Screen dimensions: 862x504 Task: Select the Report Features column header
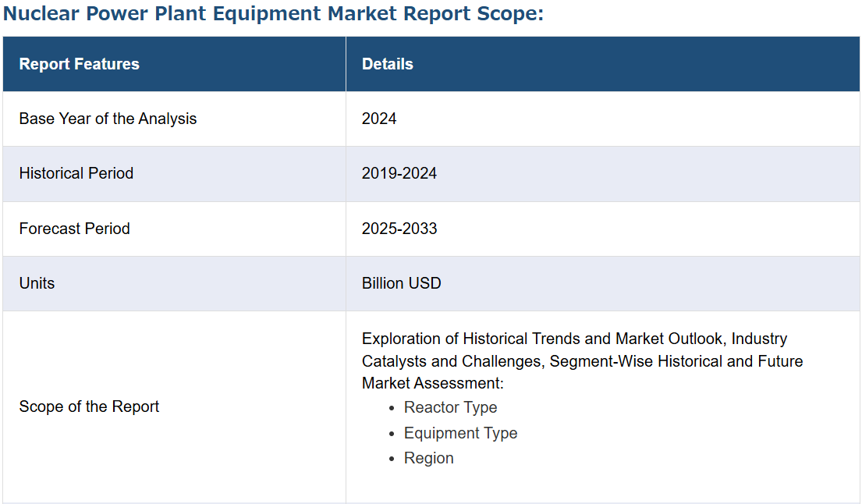(x=79, y=64)
